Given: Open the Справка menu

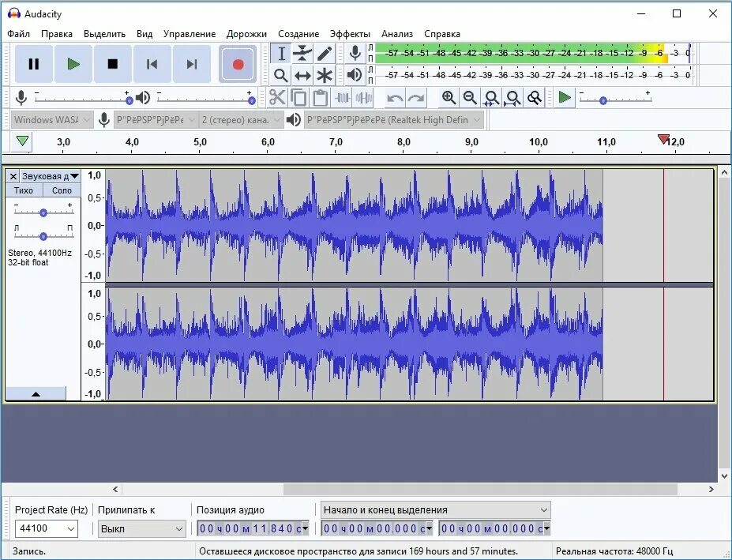Looking at the screenshot, I should tap(442, 34).
